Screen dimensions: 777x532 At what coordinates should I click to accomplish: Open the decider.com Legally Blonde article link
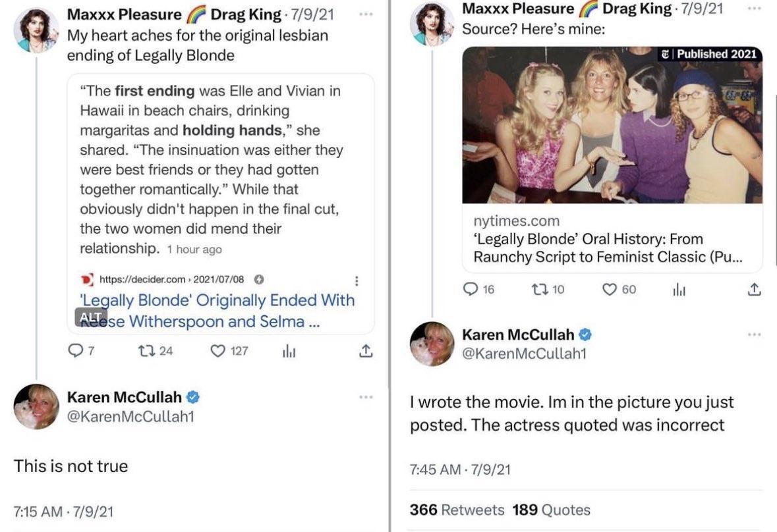[217, 310]
